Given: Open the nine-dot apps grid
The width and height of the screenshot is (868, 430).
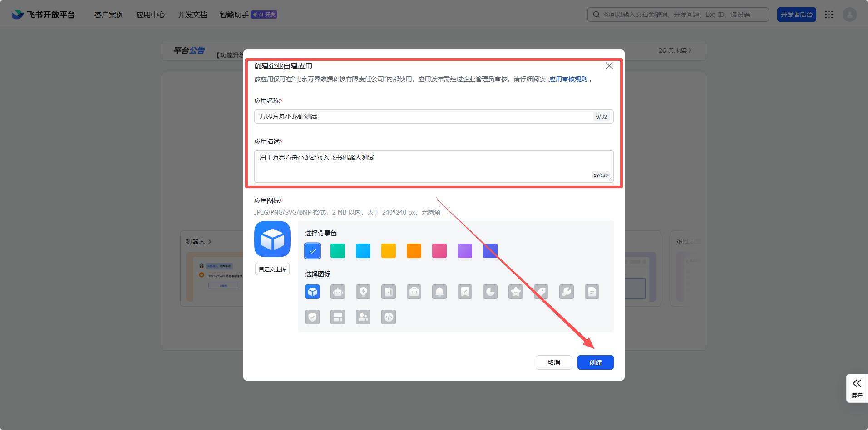Looking at the screenshot, I should 829,15.
